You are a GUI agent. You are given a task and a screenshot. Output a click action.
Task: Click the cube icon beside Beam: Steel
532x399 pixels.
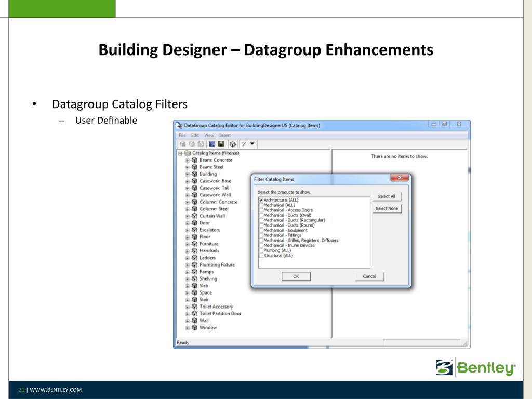(194, 167)
